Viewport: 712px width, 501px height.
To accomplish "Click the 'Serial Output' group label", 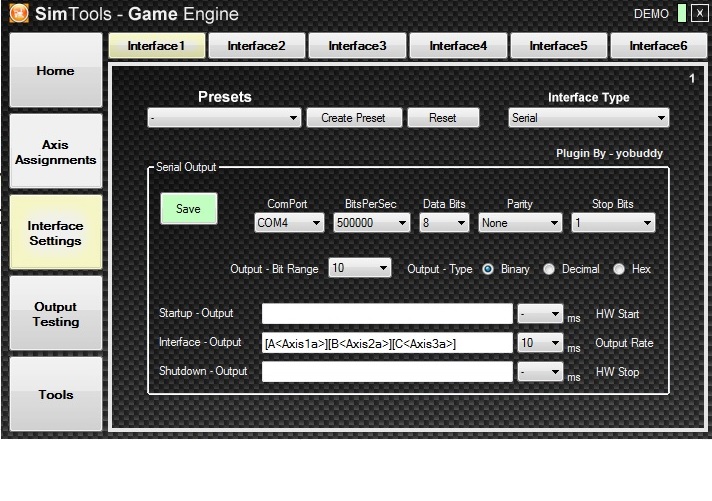I will coord(186,167).
